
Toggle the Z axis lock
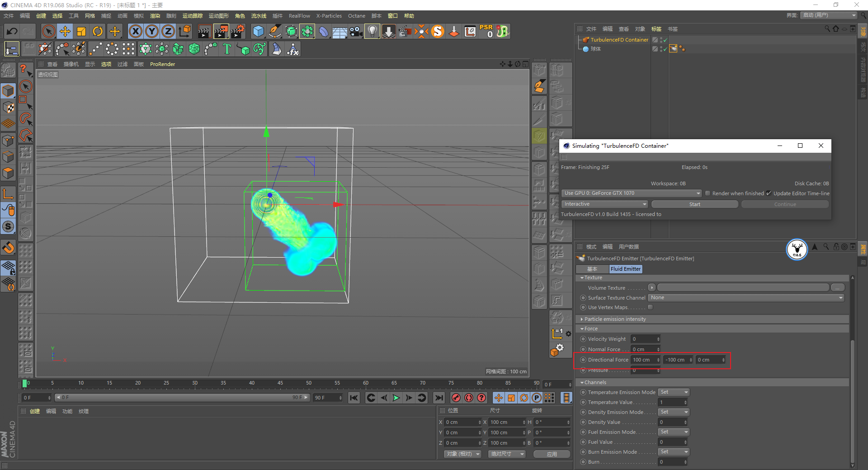pos(168,31)
